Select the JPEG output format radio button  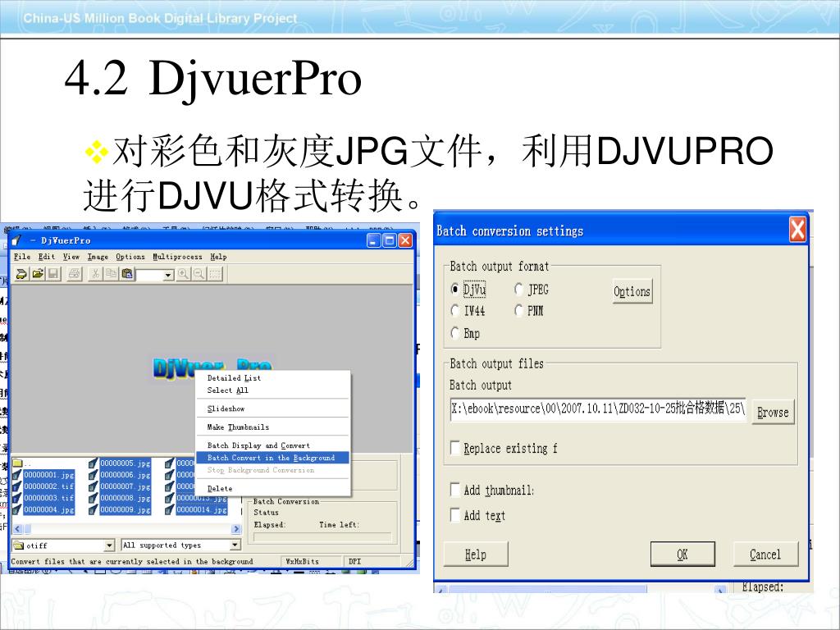click(518, 290)
